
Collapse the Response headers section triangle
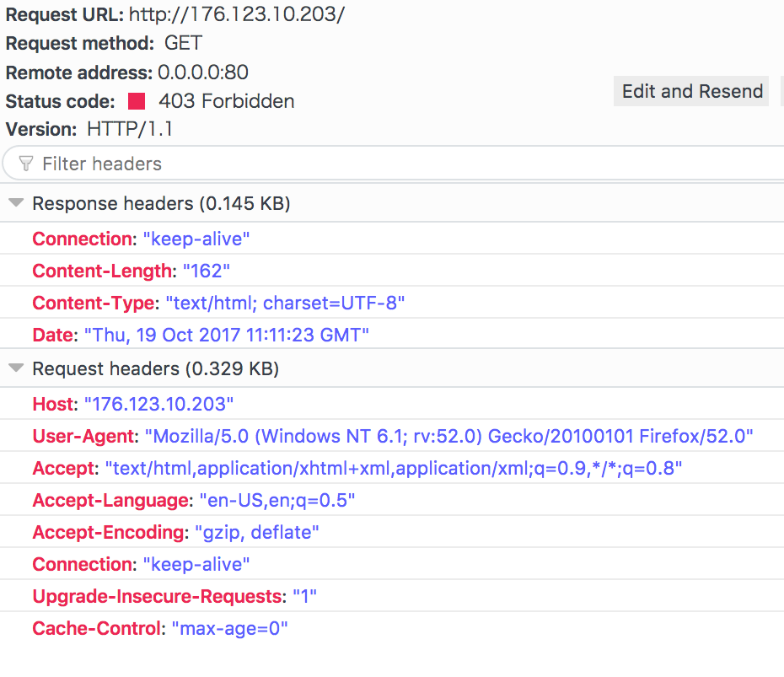pyautogui.click(x=16, y=202)
